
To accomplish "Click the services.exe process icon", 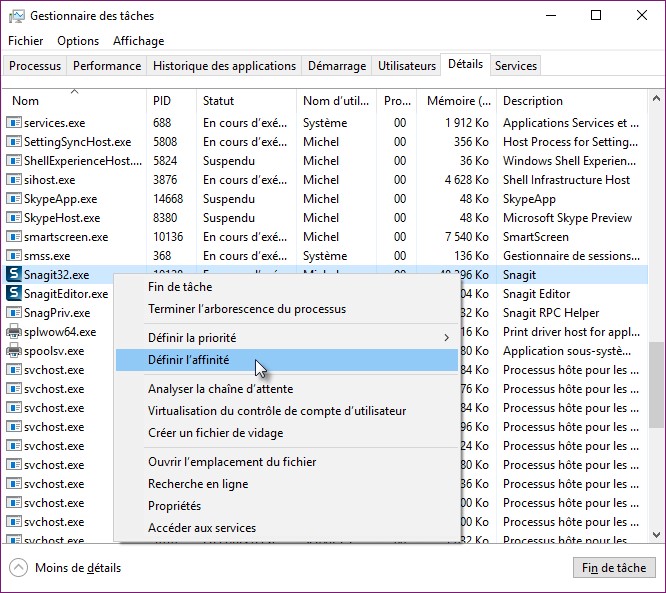I will [x=14, y=123].
